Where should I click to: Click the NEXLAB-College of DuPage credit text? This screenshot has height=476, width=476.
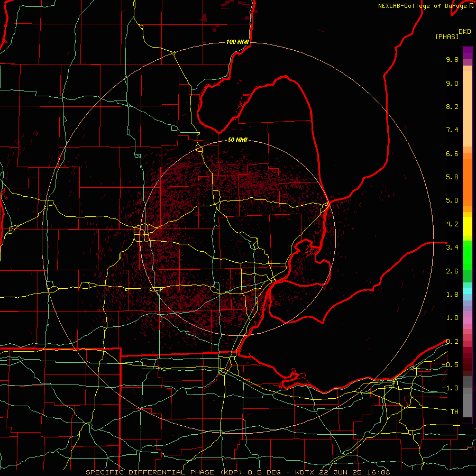point(423,6)
